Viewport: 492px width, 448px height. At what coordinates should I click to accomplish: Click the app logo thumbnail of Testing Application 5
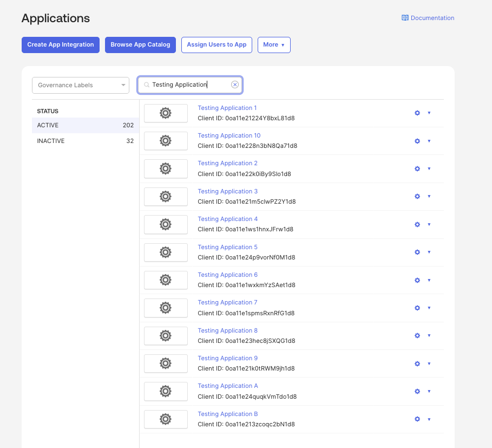(x=166, y=252)
